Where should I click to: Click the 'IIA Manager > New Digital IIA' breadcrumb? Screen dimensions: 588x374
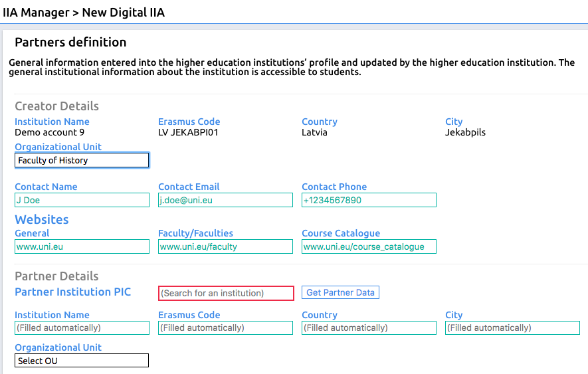[84, 13]
